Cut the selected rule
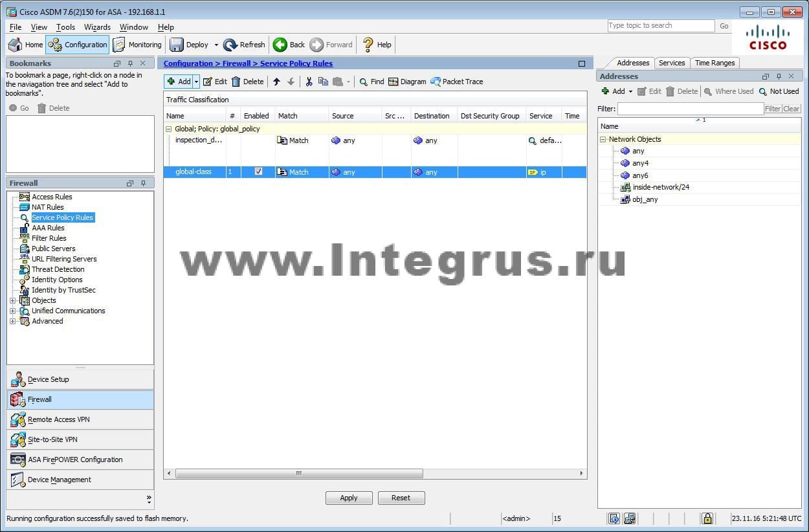The width and height of the screenshot is (809, 532). 309,82
